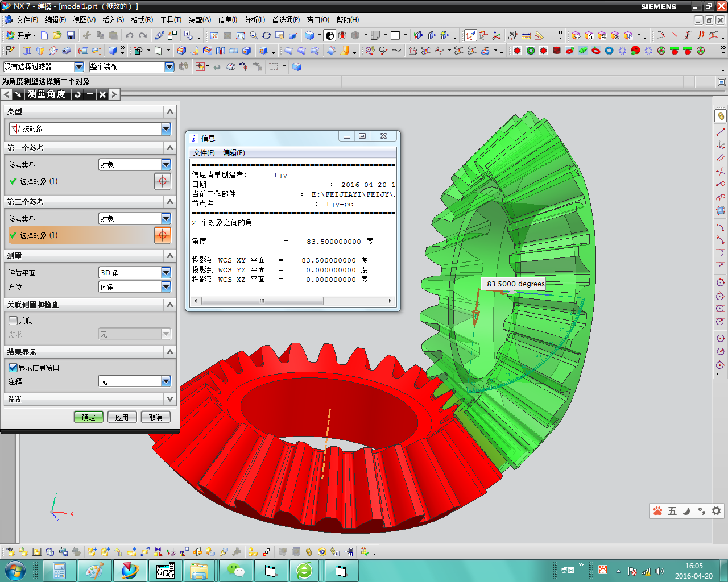
Task: Open the 装配(A) menu
Action: pyautogui.click(x=200, y=20)
